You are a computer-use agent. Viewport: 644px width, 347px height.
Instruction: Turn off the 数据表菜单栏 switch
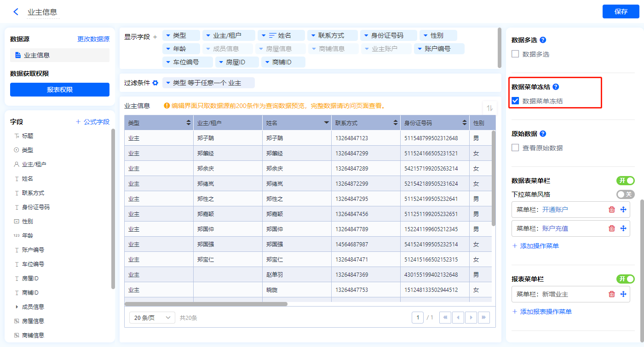point(625,181)
